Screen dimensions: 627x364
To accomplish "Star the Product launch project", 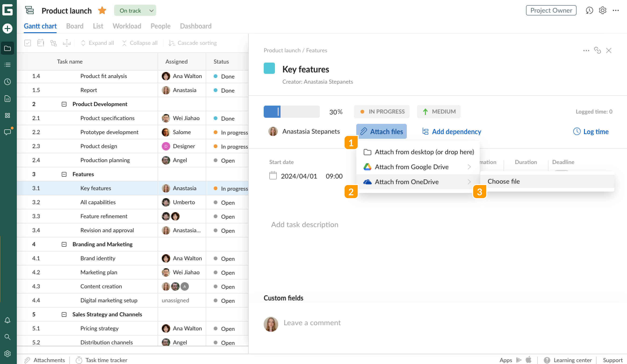I will pyautogui.click(x=102, y=11).
